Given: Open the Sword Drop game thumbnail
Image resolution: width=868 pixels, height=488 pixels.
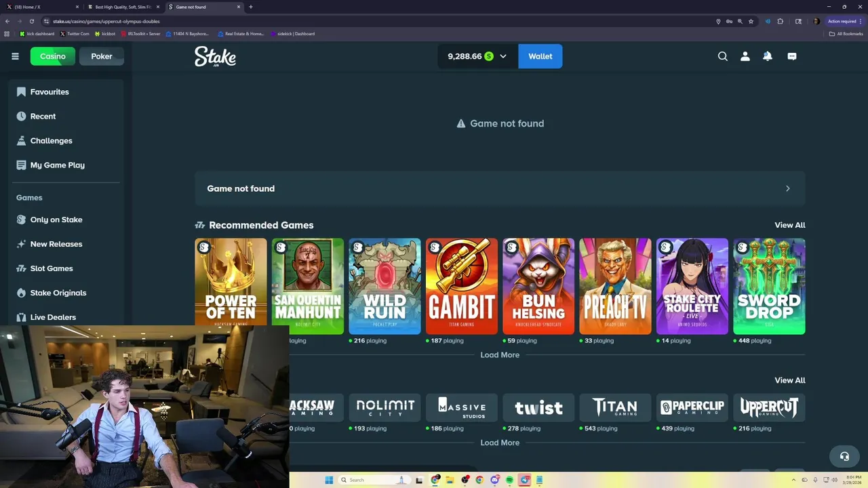Looking at the screenshot, I should click(x=769, y=286).
